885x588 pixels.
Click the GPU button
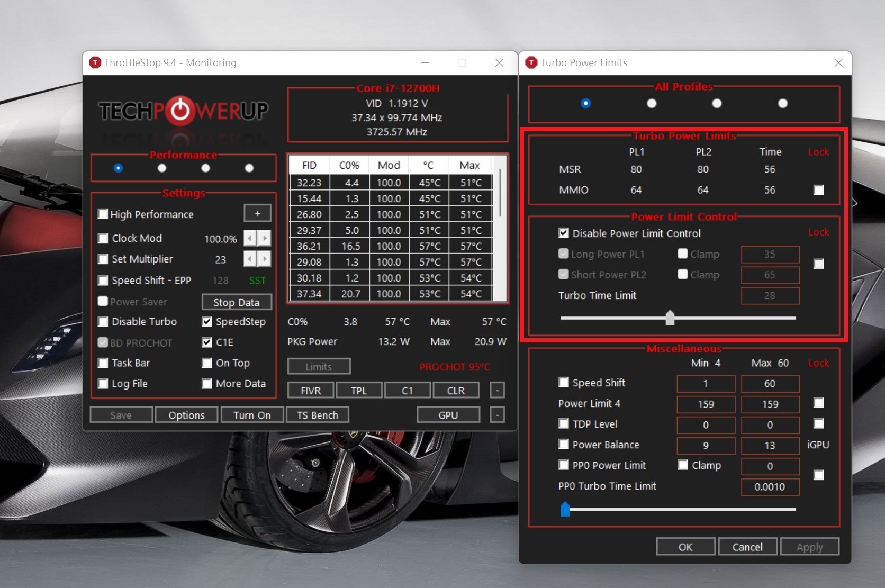click(x=448, y=415)
